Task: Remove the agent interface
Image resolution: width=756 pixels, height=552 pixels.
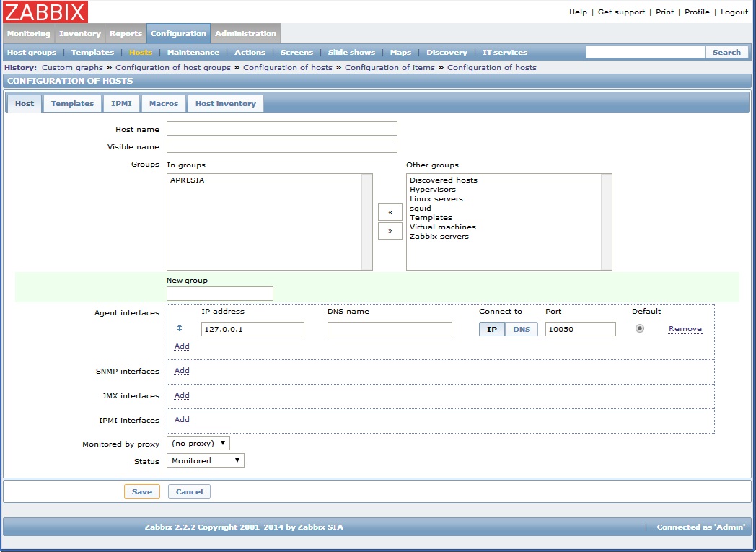Action: click(685, 328)
